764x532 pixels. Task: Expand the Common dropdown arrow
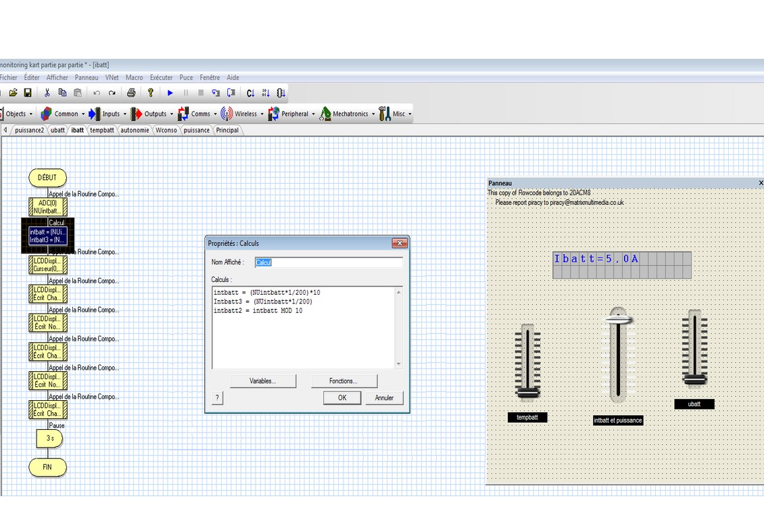[83, 114]
